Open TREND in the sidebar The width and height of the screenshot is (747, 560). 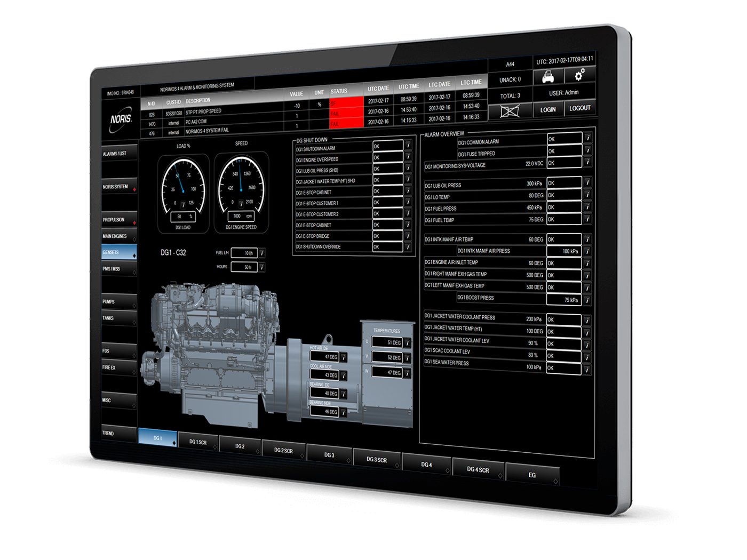119,433
